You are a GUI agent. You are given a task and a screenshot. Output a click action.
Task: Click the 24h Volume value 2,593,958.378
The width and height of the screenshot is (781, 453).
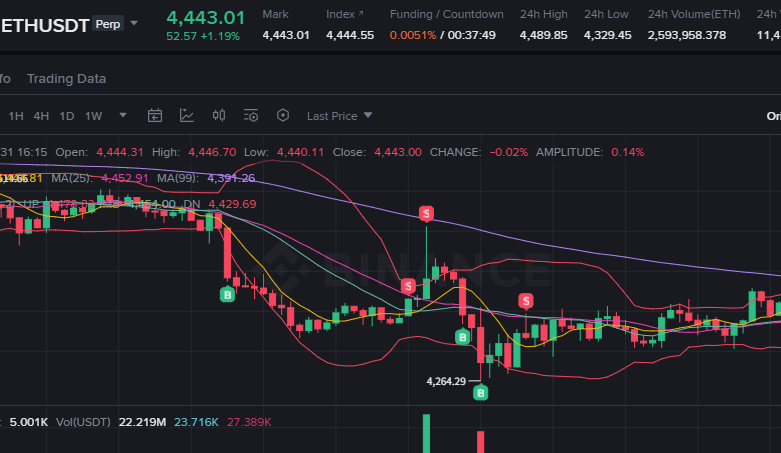pyautogui.click(x=687, y=35)
